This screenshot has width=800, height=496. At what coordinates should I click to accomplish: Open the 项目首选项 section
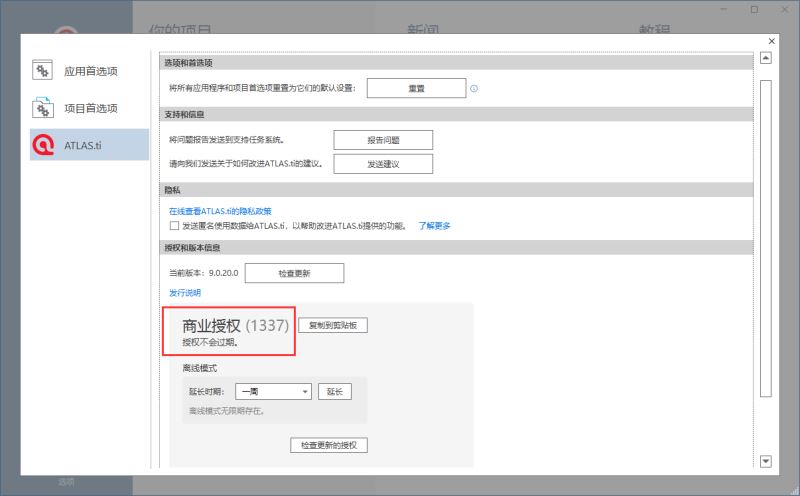(89, 108)
